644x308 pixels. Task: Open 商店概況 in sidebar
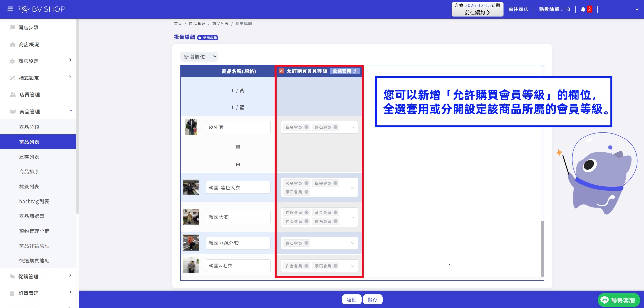[29, 45]
